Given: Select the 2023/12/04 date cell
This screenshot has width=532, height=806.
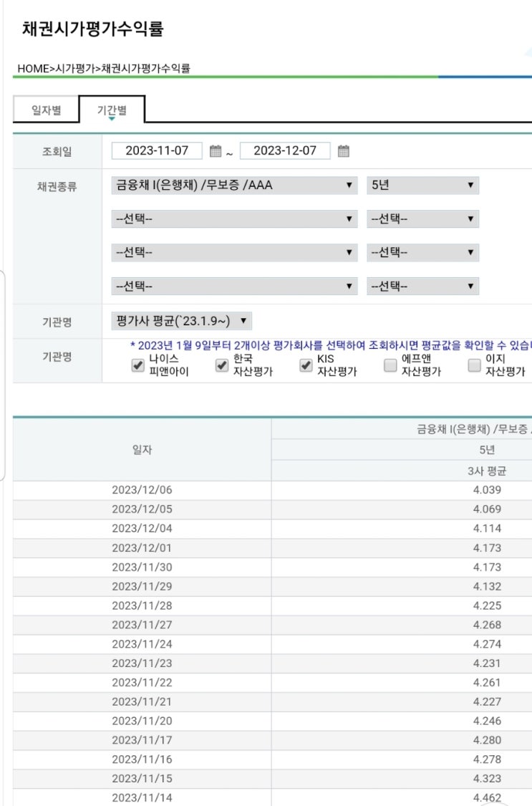Looking at the screenshot, I should tap(142, 529).
